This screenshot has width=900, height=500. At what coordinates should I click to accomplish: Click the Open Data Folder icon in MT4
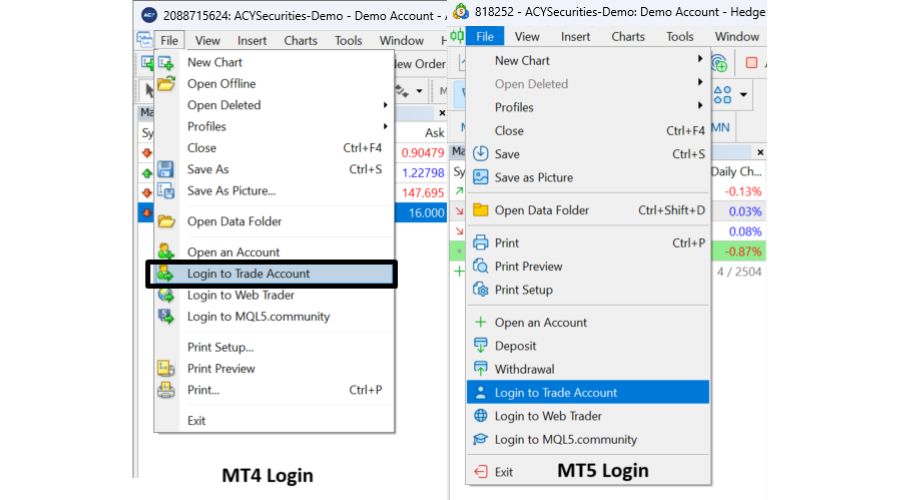tap(167, 222)
